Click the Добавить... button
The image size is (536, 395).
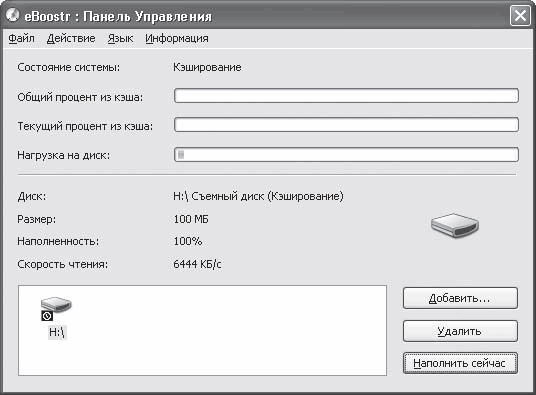tap(460, 298)
